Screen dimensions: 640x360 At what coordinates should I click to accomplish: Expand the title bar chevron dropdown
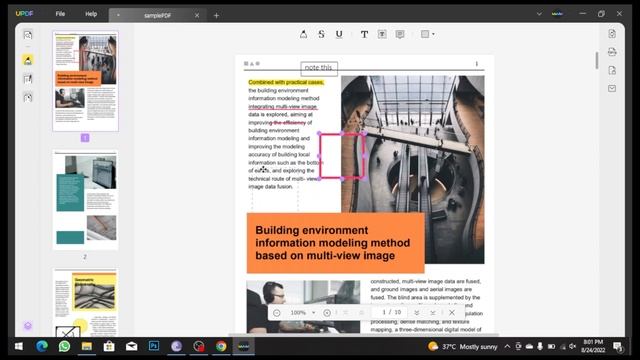pos(539,13)
